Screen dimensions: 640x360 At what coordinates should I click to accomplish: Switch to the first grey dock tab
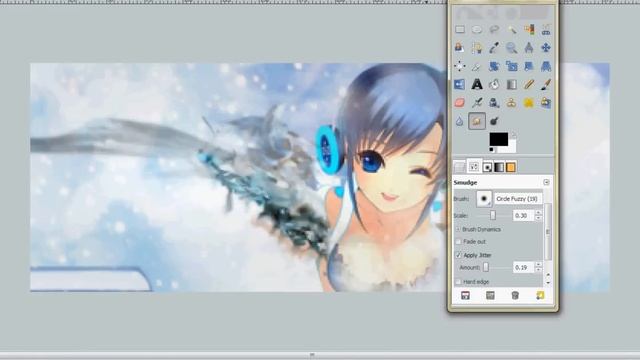tap(460, 167)
